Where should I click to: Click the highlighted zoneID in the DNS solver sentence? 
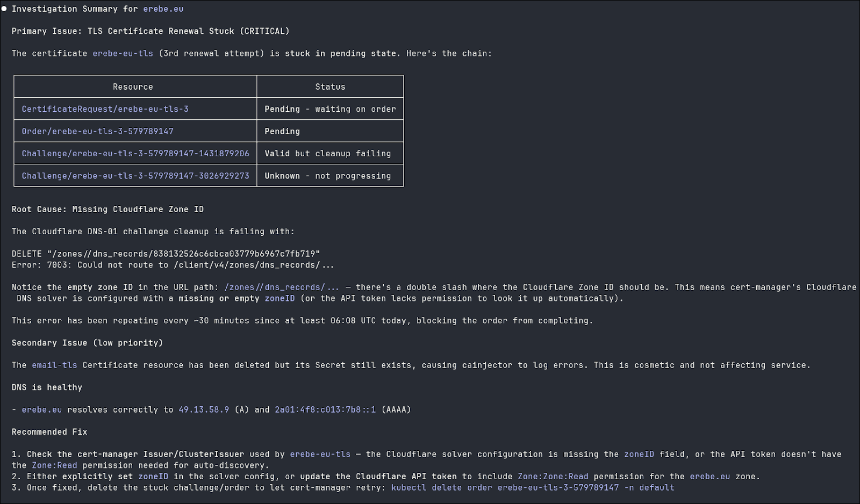coord(279,298)
